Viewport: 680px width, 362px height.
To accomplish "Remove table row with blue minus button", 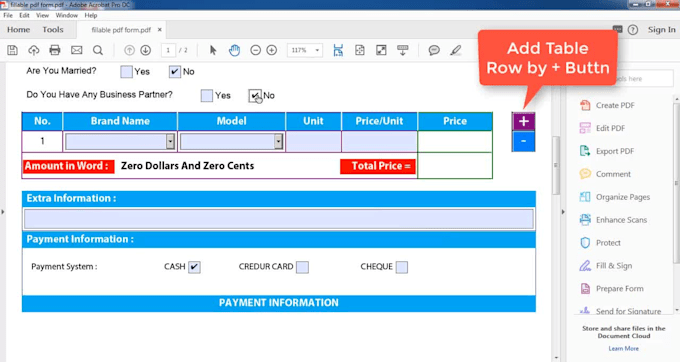I will [523, 141].
